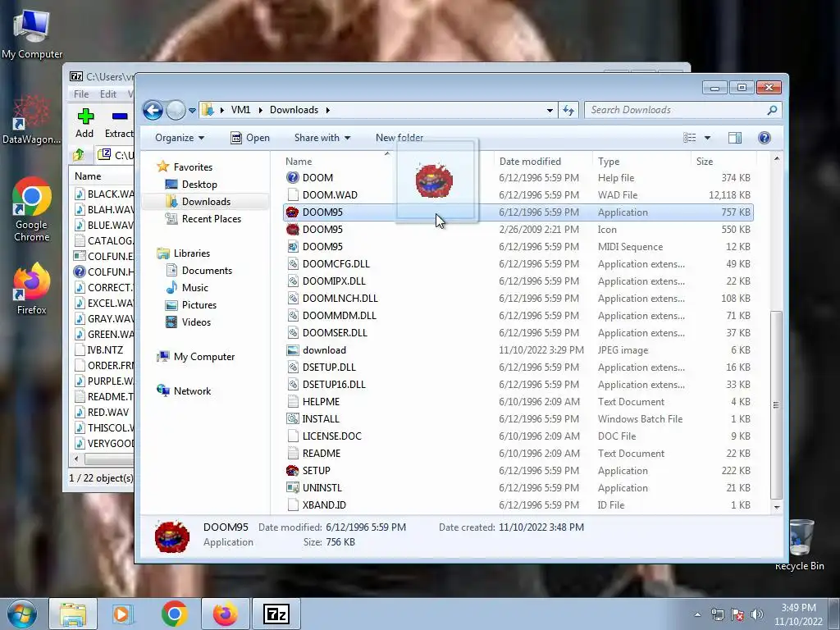Open the view options dropdown arrow
This screenshot has height=630, width=840.
click(x=707, y=138)
